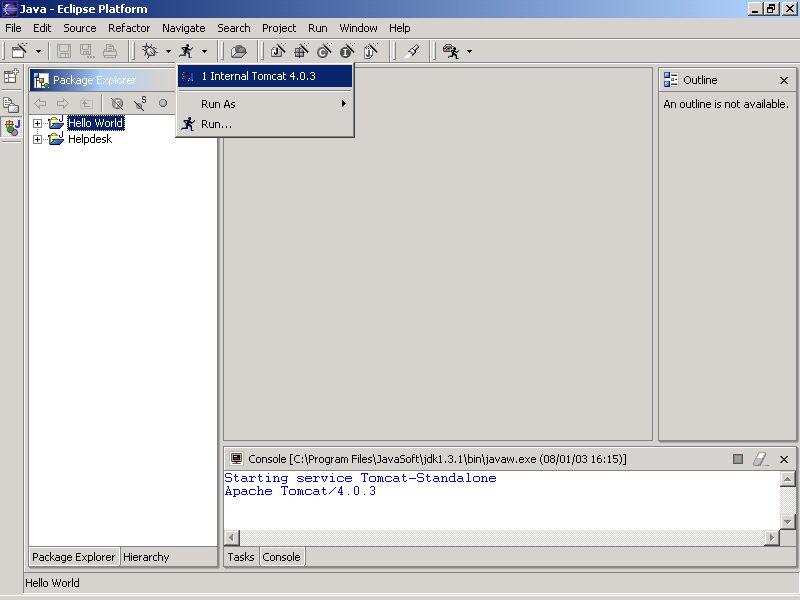800x600 pixels.
Task: Open the Debug dropdown arrow
Action: coord(168,52)
